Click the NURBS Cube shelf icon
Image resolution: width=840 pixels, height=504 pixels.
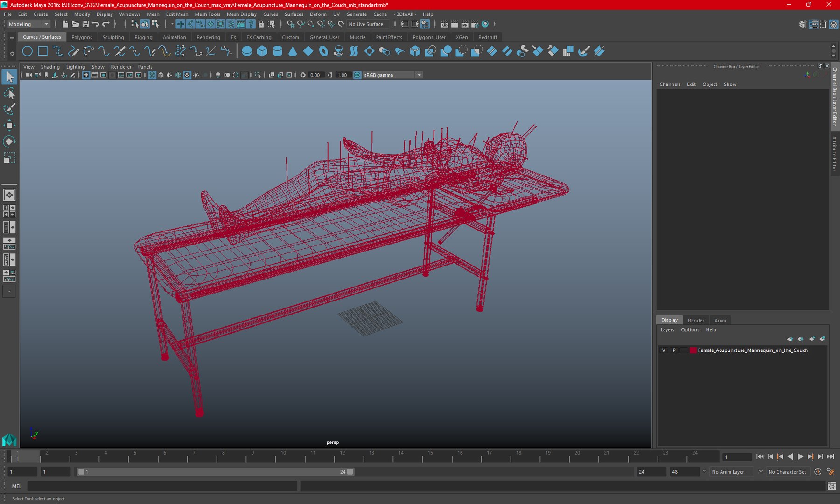click(262, 51)
